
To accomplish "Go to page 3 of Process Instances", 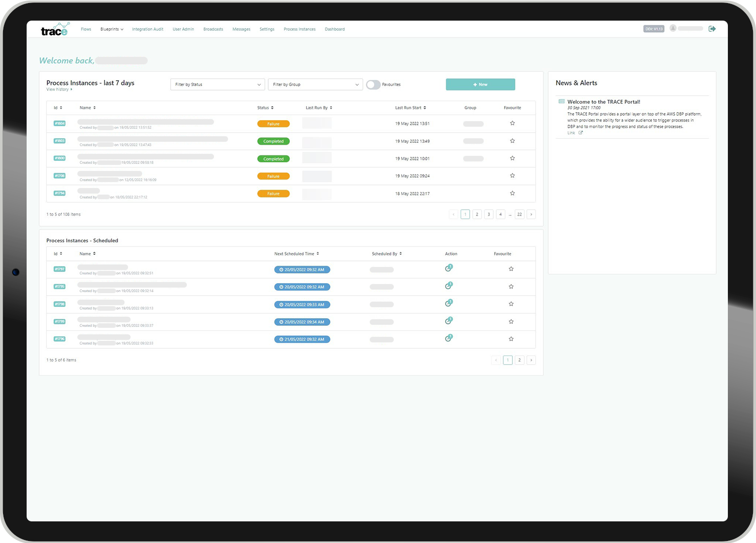I will click(489, 214).
